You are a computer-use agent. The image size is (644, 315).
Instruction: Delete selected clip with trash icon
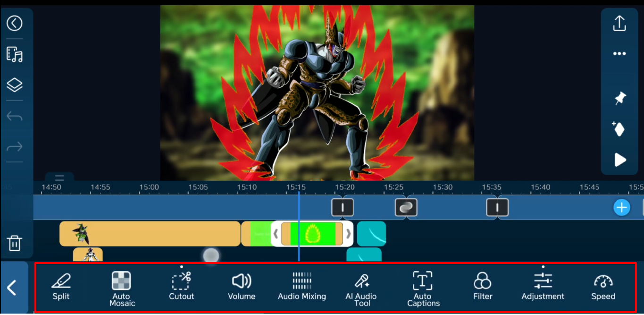click(15, 243)
